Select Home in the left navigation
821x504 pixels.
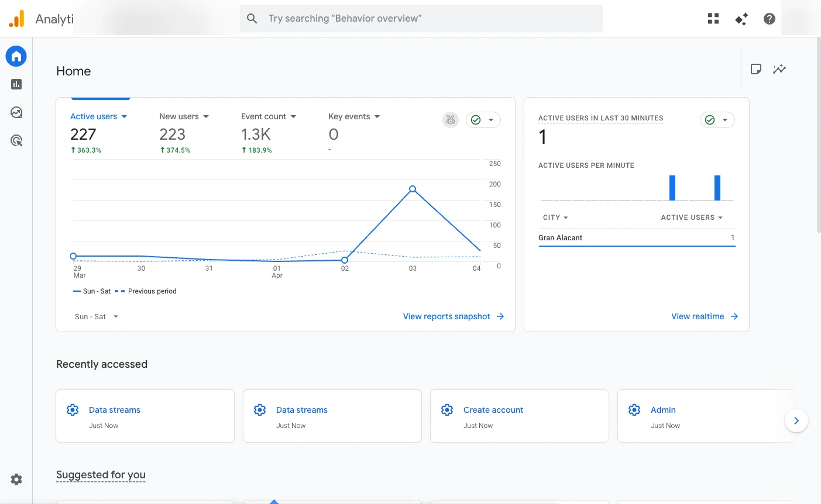coord(16,56)
